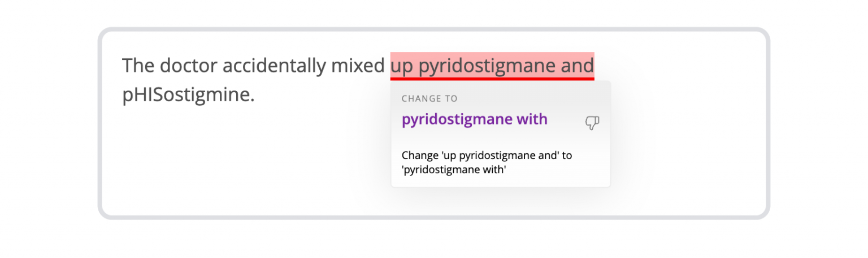Click the explanation starting "Change 'up pyridostigmane and'"
Screen dimensions: 868x258
pos(487,155)
